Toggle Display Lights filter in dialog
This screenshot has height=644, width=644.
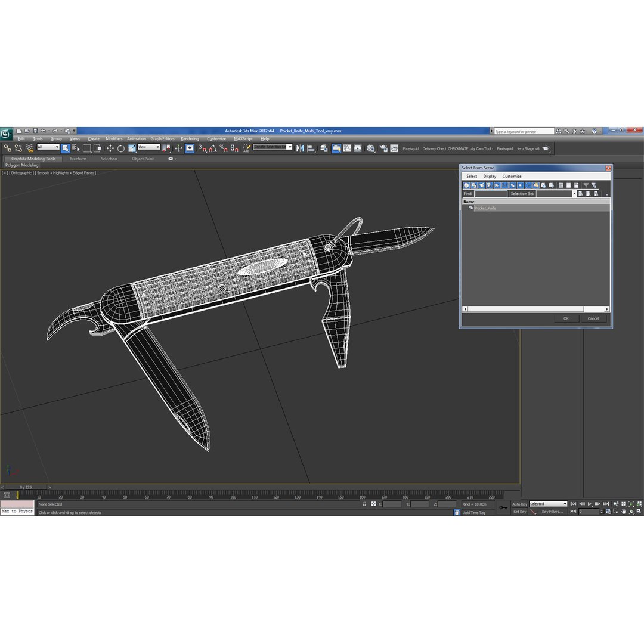pos(481,185)
